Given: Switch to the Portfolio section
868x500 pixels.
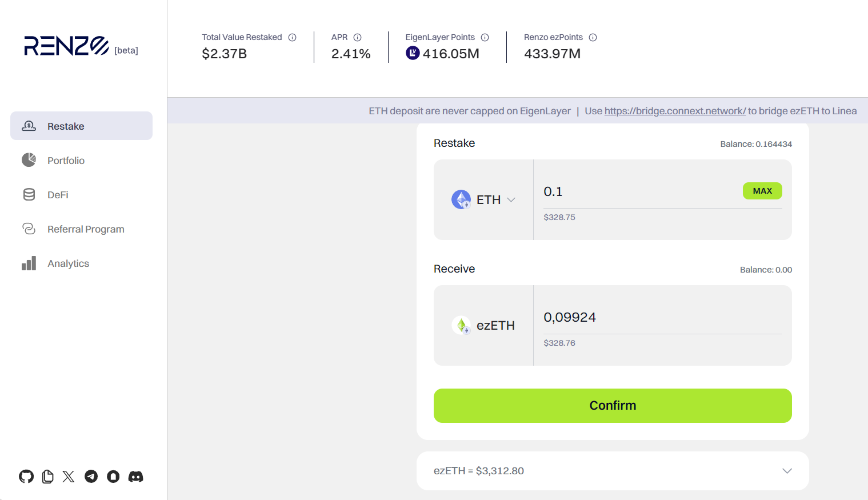Looking at the screenshot, I should pyautogui.click(x=66, y=160).
